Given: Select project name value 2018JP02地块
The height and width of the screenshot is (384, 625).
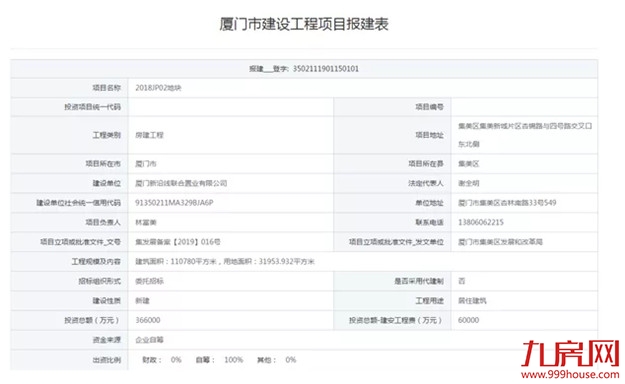Looking at the screenshot, I should 158,88.
